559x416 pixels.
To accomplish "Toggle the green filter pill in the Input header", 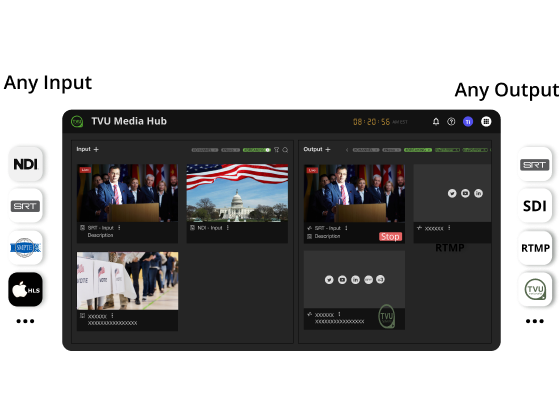I will (257, 150).
